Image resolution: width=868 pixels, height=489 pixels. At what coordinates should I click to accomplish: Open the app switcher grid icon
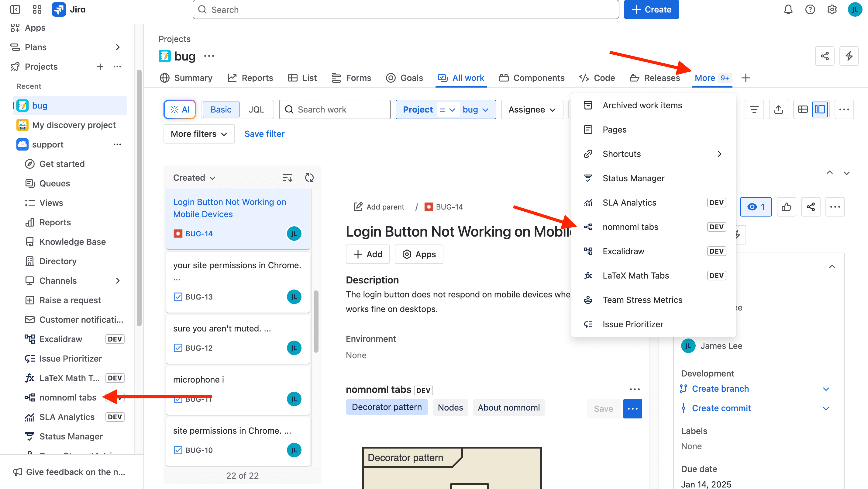[37, 9]
